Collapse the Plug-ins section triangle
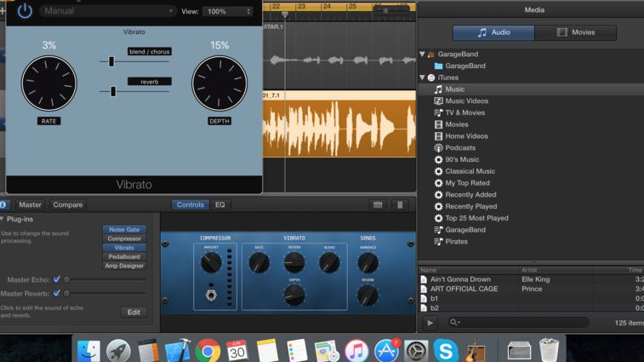644x362 pixels. tap(3, 219)
